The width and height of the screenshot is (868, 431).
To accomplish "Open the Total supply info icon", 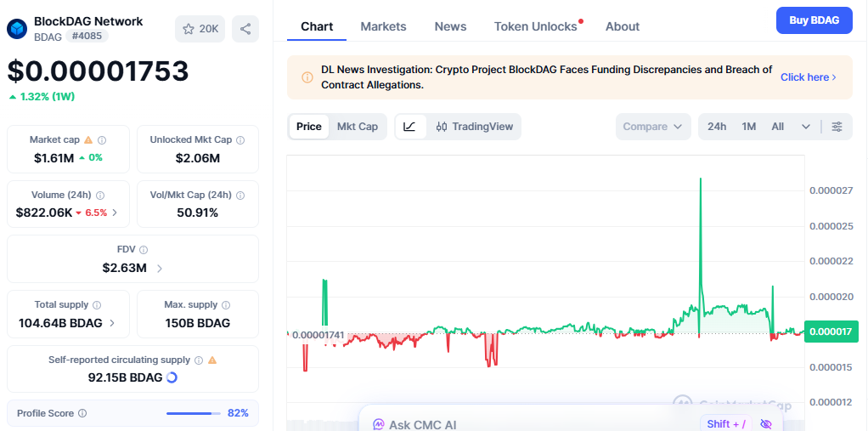I will tap(97, 304).
